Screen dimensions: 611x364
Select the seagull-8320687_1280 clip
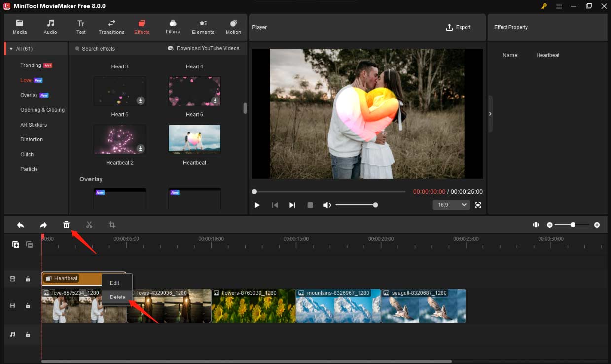click(423, 306)
